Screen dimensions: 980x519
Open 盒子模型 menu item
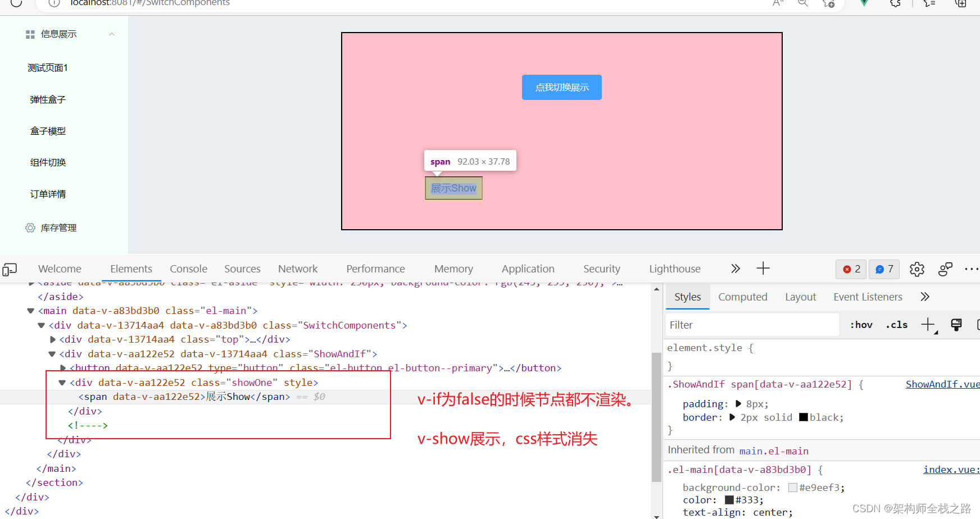[48, 131]
